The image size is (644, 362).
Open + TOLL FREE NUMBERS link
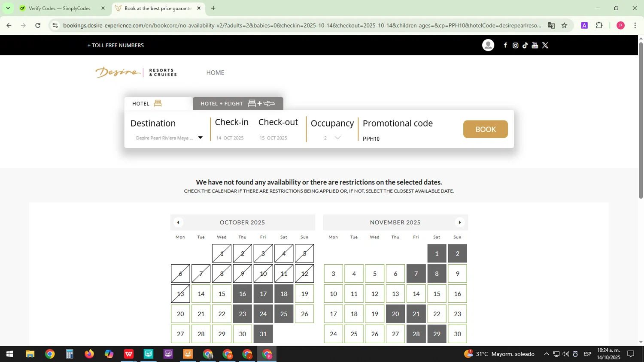click(115, 45)
